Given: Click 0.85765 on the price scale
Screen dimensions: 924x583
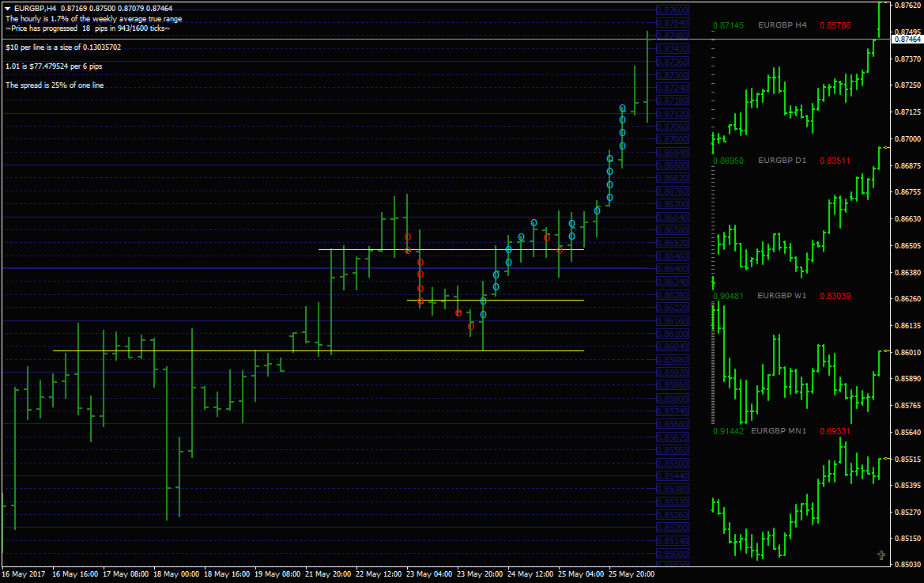Looking at the screenshot, I should coord(907,406).
